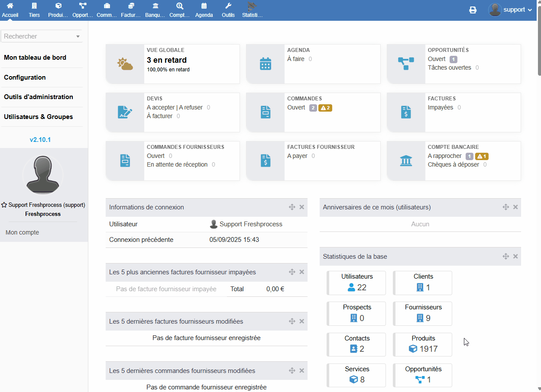Click the weather icon in Vue Globale
This screenshot has height=392, width=541.
click(125, 64)
